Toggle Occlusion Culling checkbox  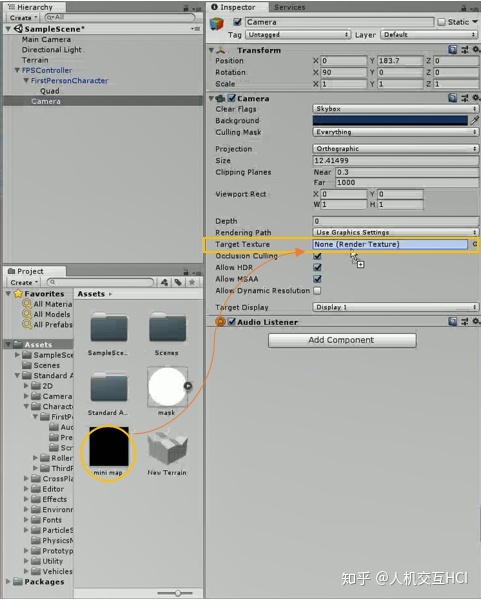click(317, 256)
